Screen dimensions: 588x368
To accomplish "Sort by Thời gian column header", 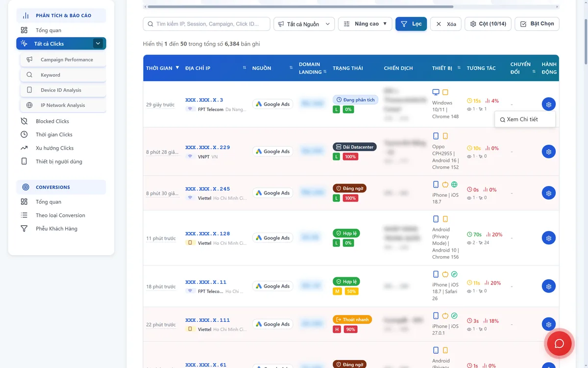I will [x=163, y=68].
